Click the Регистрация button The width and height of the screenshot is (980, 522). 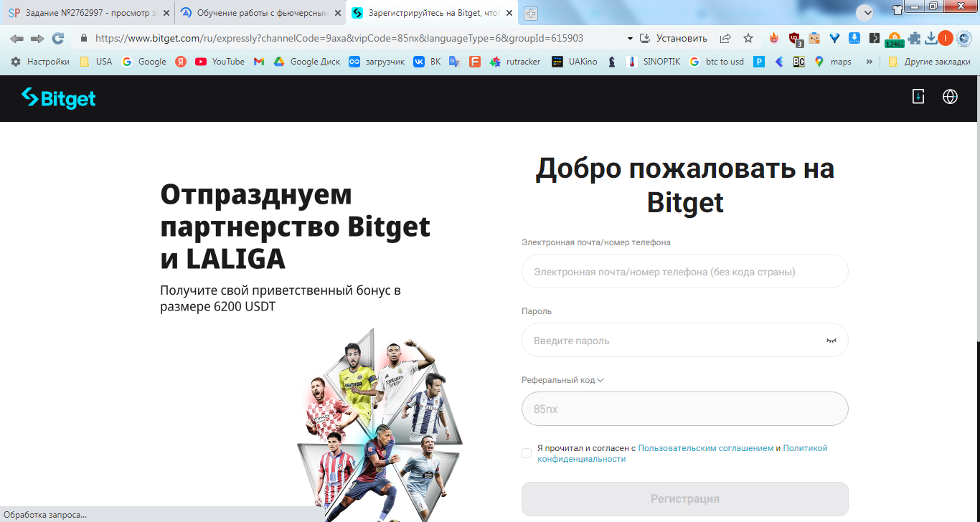tap(685, 499)
